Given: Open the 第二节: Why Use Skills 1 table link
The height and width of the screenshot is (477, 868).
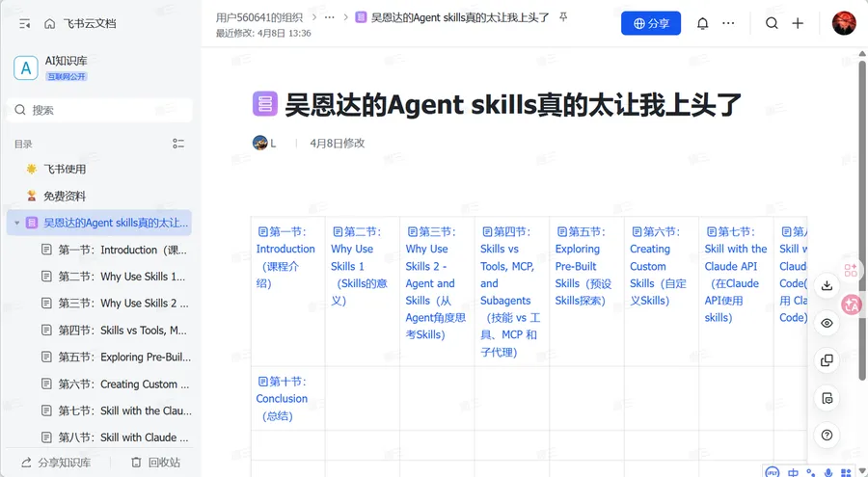Looking at the screenshot, I should tap(360, 266).
